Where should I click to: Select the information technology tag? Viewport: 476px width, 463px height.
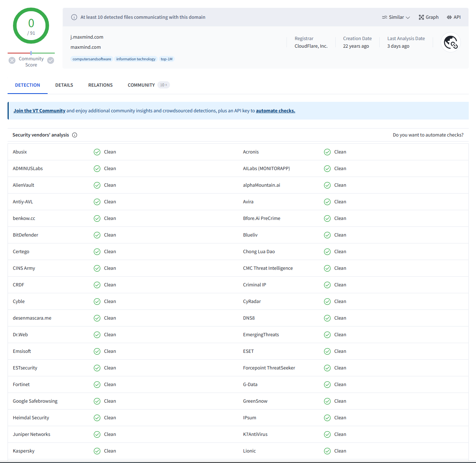coord(136,59)
